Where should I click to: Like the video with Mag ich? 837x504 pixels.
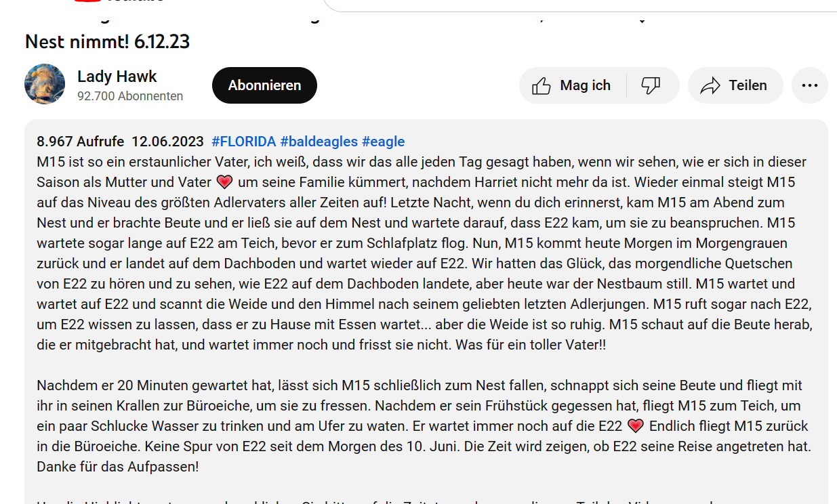(573, 85)
